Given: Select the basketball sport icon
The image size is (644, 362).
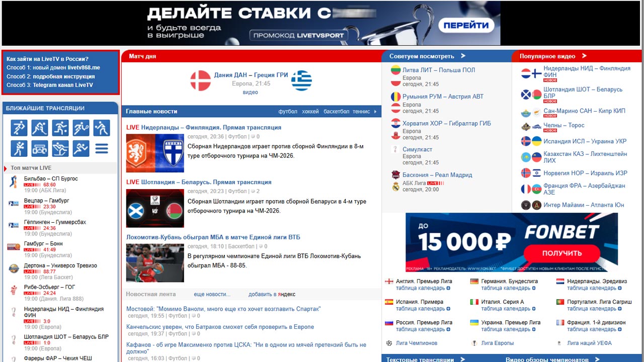Looking at the screenshot, I should click(x=60, y=128).
